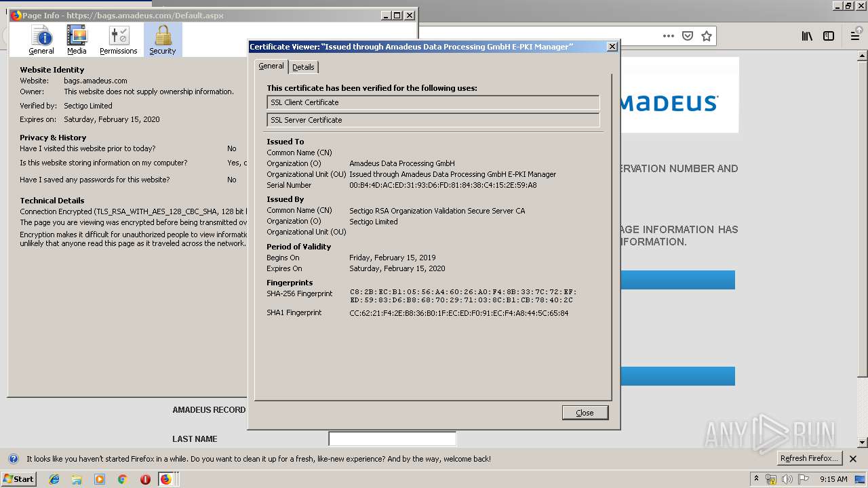The width and height of the screenshot is (868, 488).
Task: Open Firefox page actions three-dot menu
Action: [x=669, y=36]
